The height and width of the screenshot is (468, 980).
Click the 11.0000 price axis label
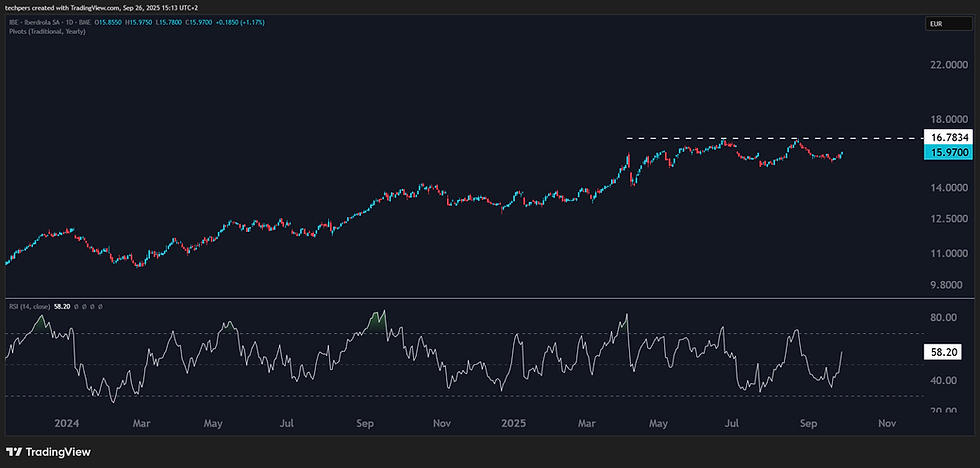[948, 254]
